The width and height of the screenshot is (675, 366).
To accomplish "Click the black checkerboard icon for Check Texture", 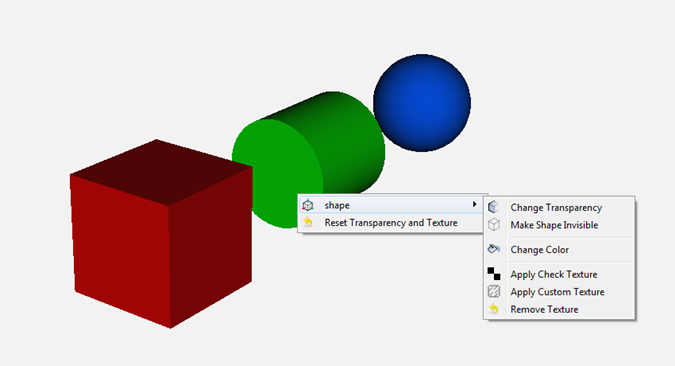I will [x=494, y=274].
